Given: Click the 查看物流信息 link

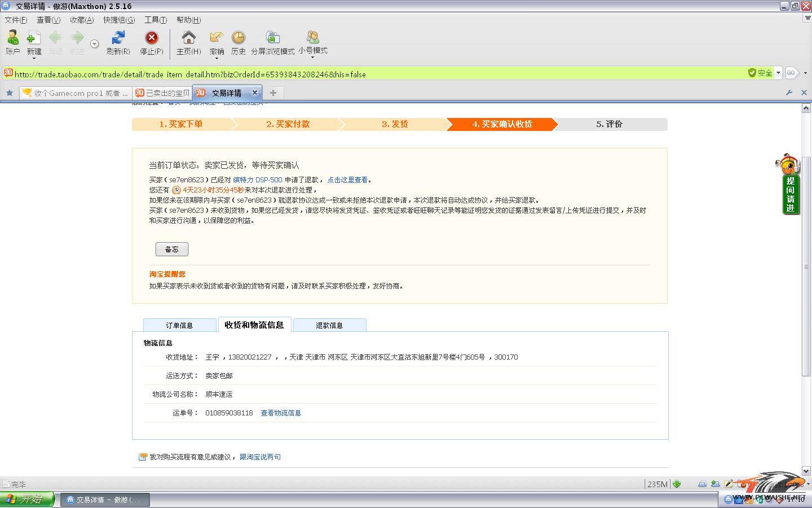Looking at the screenshot, I should [x=281, y=413].
